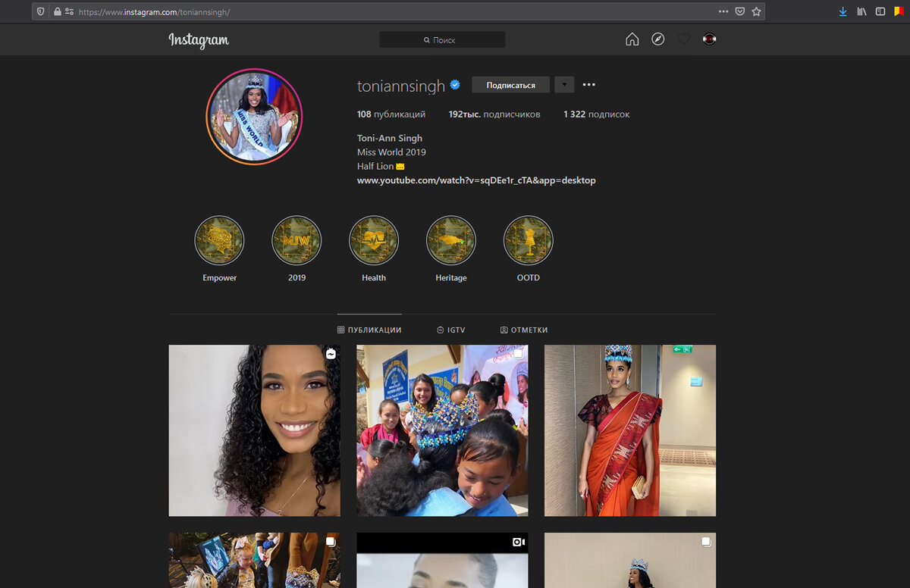Open the page actions three-dots in address bar
910x588 pixels.
click(x=723, y=11)
